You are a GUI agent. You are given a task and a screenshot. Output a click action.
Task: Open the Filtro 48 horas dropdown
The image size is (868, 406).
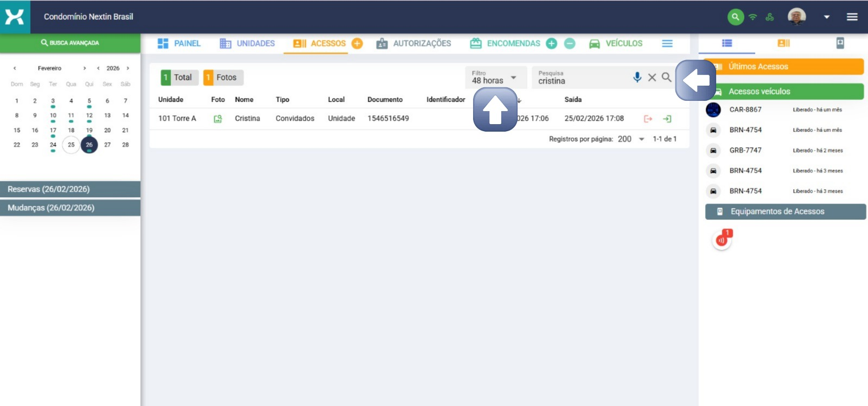coord(495,78)
